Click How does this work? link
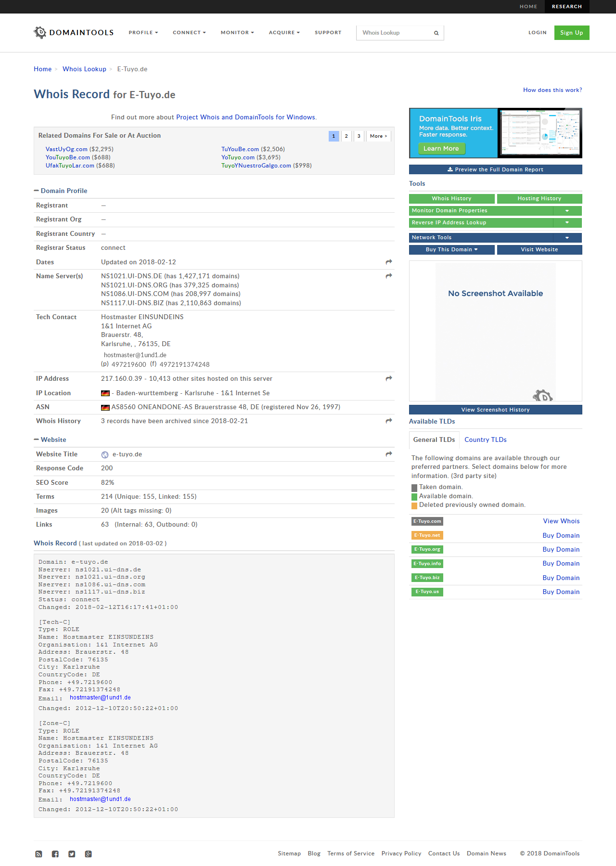The image size is (616, 866). point(552,90)
